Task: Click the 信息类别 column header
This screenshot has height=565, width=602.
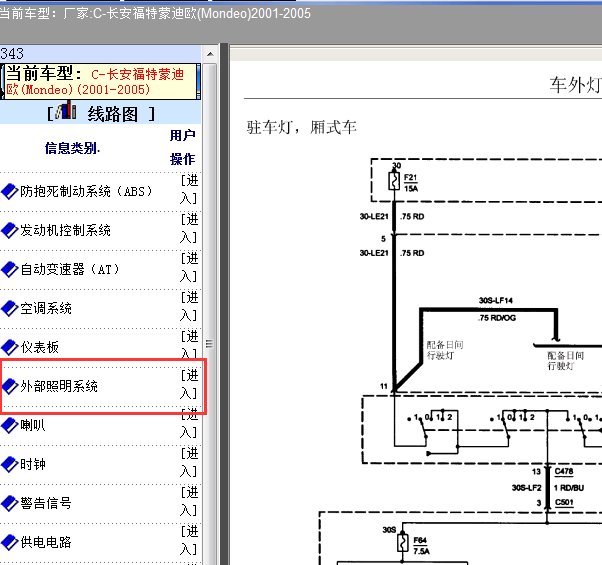Action: pyautogui.click(x=73, y=148)
